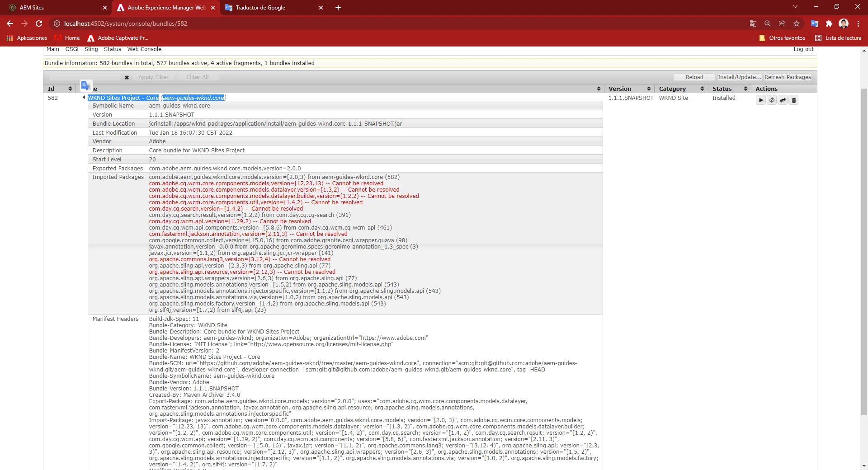Share this page icon
Viewport: 868px width, 470px height.
pos(782,23)
